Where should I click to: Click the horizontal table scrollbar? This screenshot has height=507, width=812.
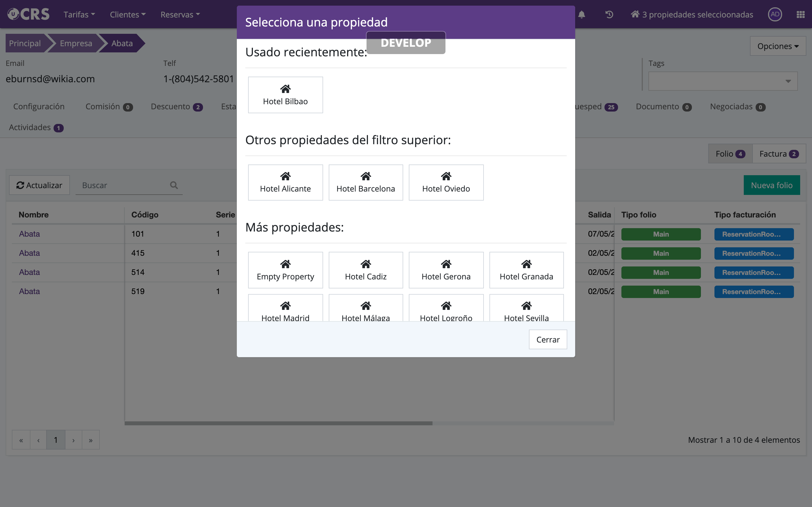click(x=278, y=423)
